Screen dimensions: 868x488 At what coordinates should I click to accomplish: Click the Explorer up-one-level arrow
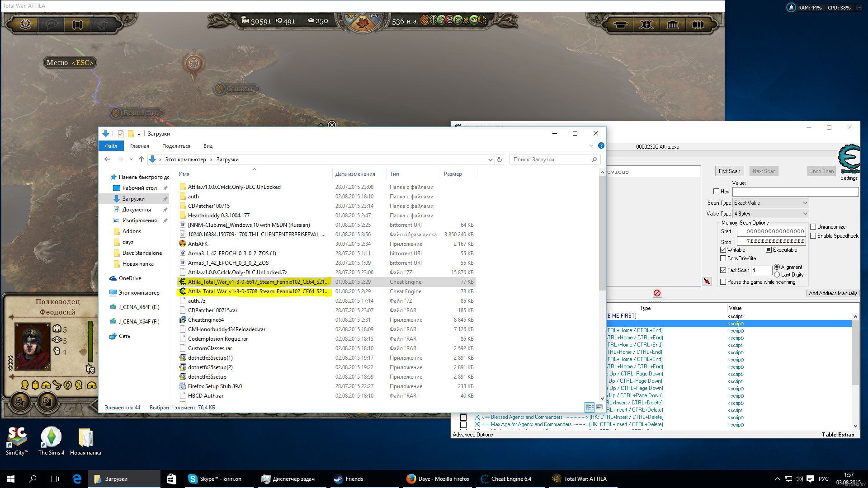142,159
